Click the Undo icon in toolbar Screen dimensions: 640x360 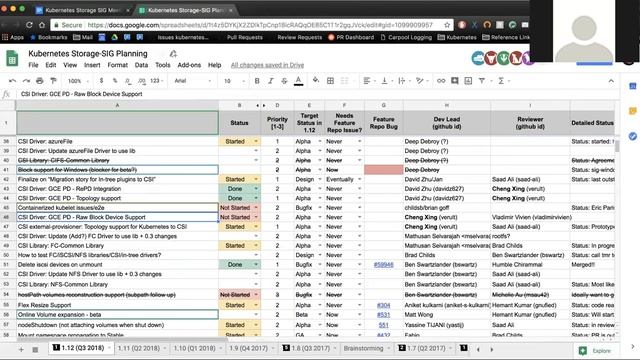[12, 81]
